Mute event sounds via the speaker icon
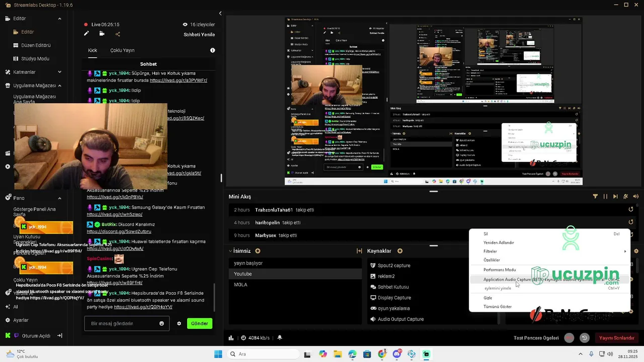Screen dimensions: 644x362 (x=635, y=197)
